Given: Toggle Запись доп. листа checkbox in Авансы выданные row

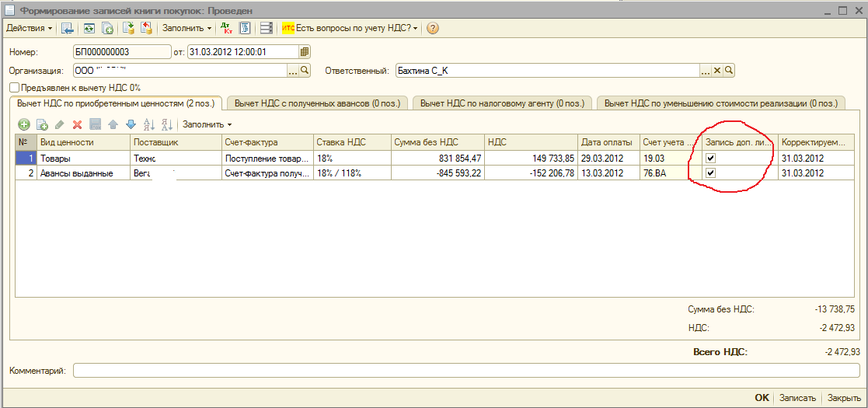Looking at the screenshot, I should click(x=711, y=173).
